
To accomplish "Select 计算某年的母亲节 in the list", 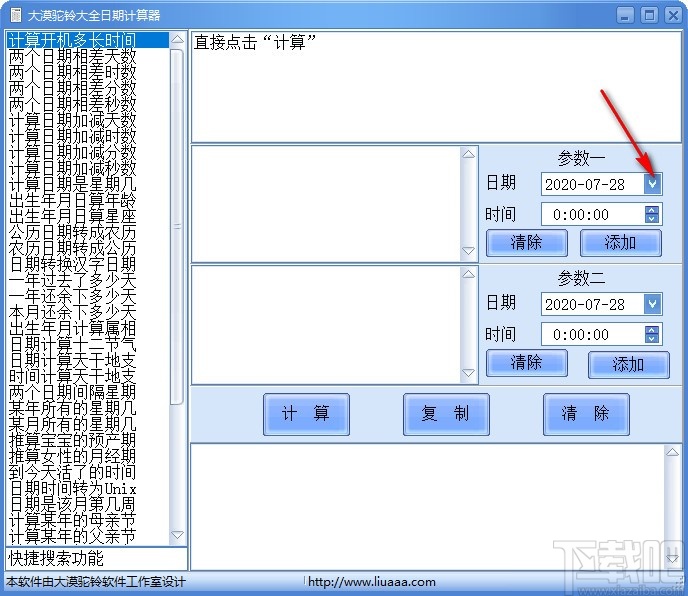I will click(87, 521).
